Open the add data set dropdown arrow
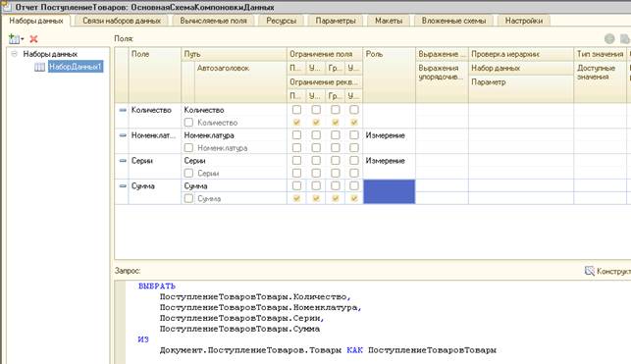The image size is (631, 364). [x=23, y=39]
